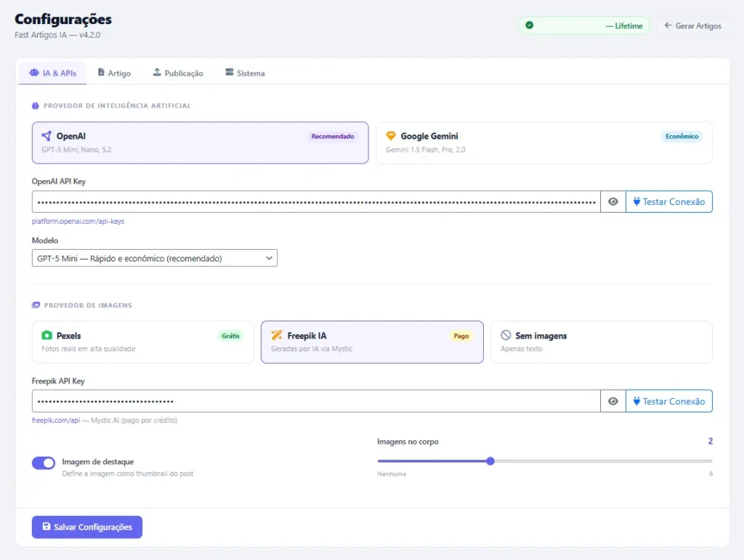Reveal the Freepik API key with eye icon
744x560 pixels.
[x=613, y=401]
